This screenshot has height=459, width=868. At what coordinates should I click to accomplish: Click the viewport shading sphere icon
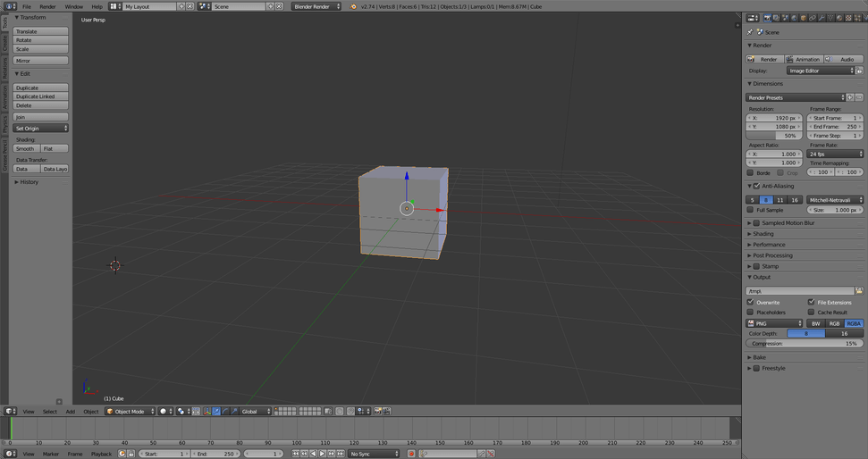(164, 412)
